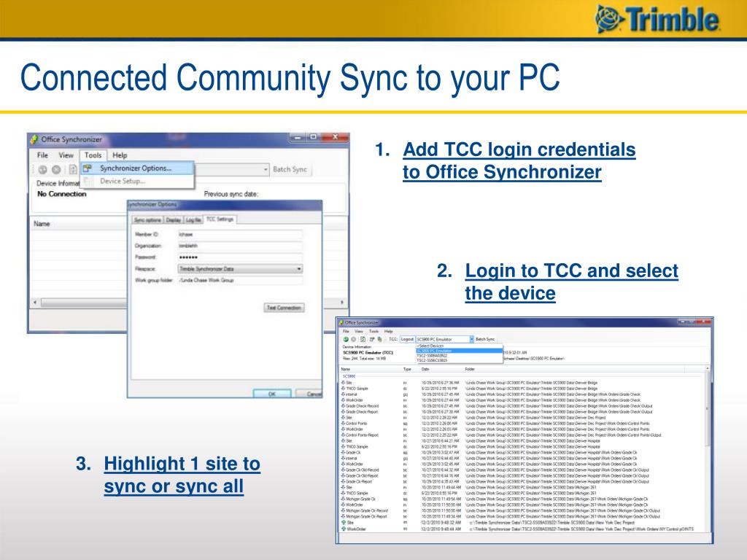Click OK in the Synchronizer Options dialog
747x560 pixels.
[272, 394]
